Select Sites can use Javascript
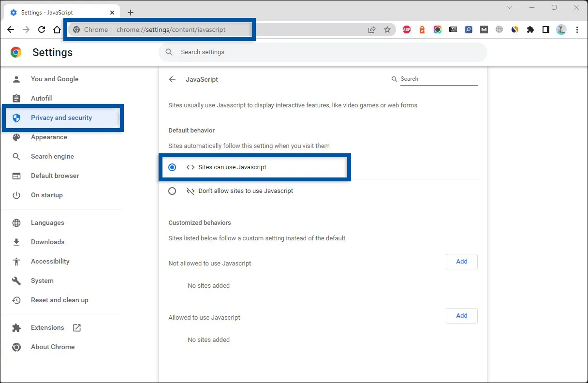The width and height of the screenshot is (588, 383). 172,167
